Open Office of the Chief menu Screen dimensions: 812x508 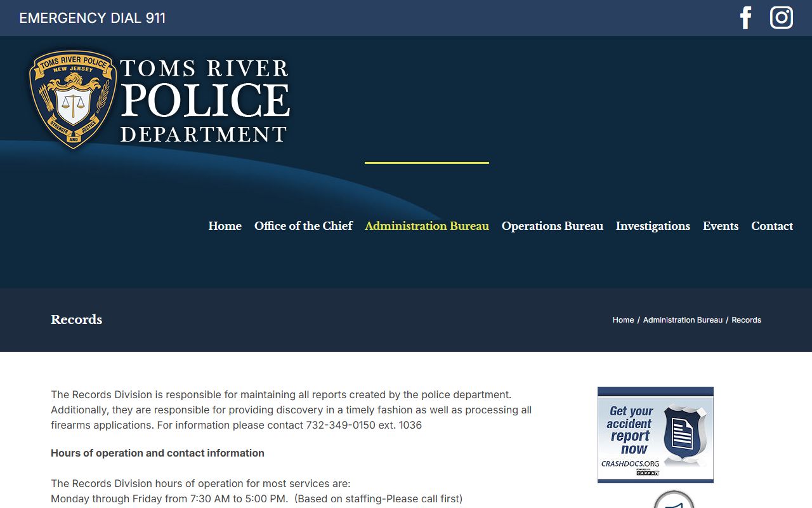click(303, 226)
